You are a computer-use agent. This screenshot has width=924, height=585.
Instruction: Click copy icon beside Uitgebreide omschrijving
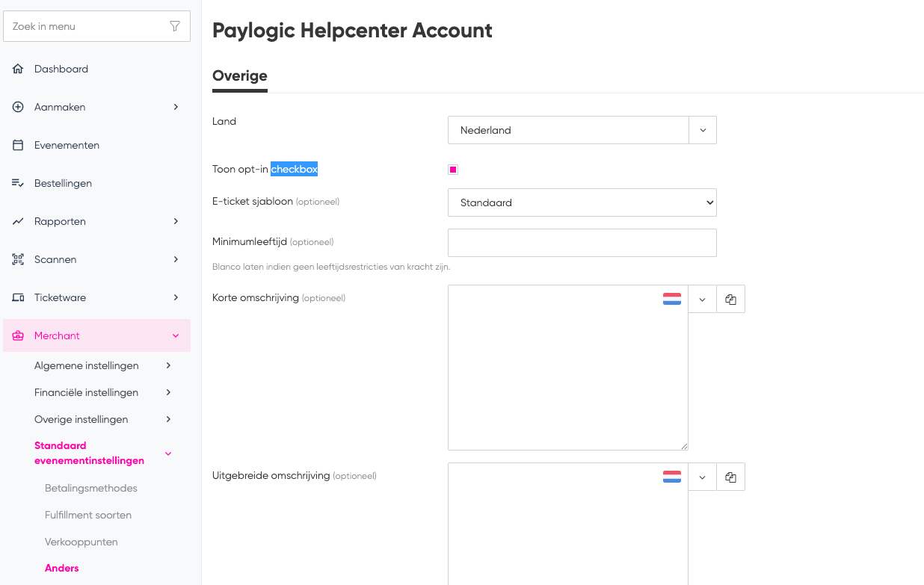click(731, 477)
